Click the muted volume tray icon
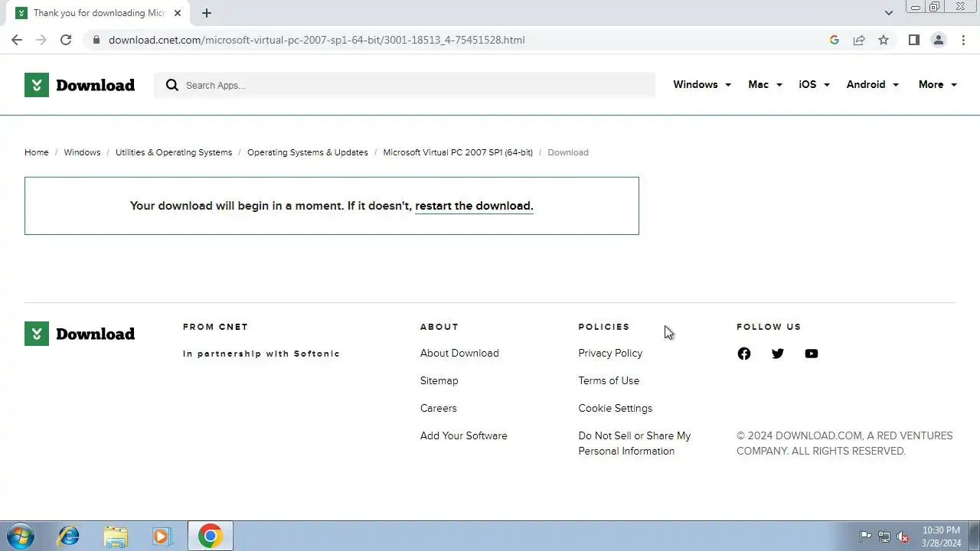Screen dimensions: 980x551 (x=903, y=536)
